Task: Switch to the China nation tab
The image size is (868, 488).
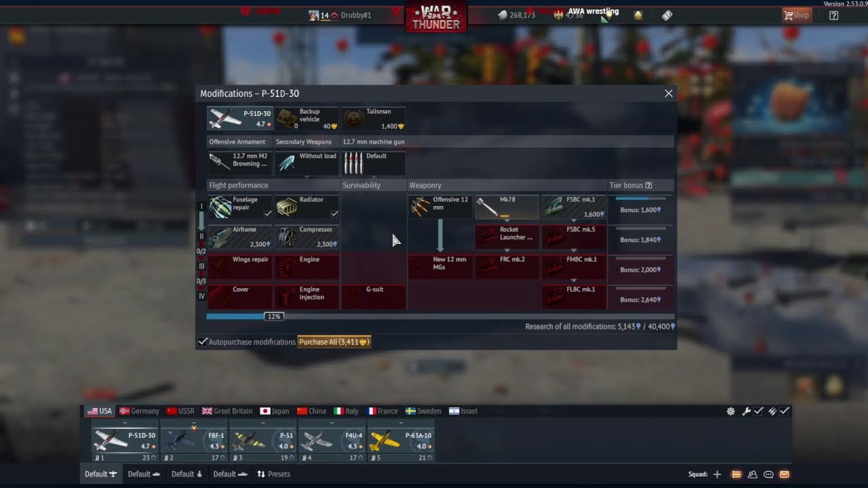Action: pos(311,411)
